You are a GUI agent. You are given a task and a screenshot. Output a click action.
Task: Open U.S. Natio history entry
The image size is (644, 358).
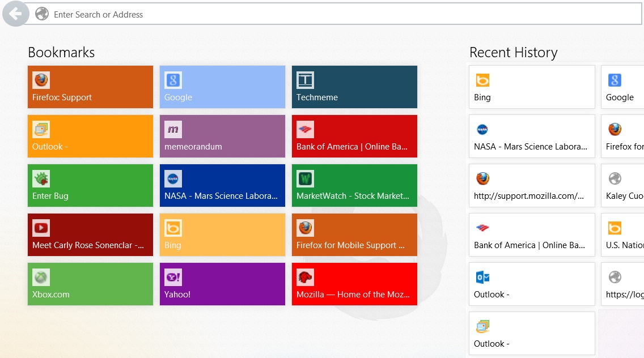tap(622, 235)
